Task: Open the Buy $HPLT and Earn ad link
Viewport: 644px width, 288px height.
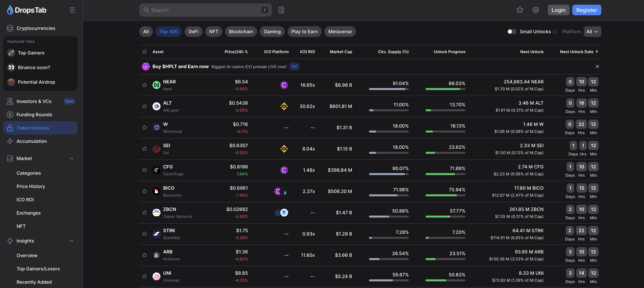Action: point(180,66)
